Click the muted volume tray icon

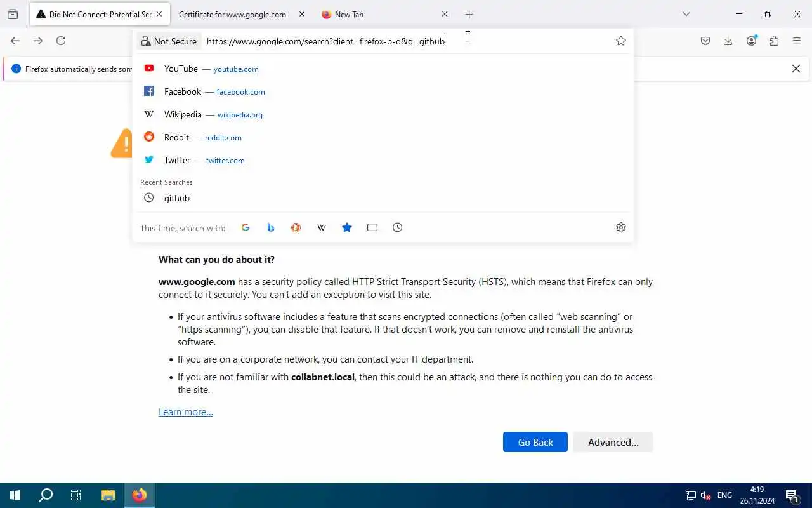pyautogui.click(x=706, y=495)
